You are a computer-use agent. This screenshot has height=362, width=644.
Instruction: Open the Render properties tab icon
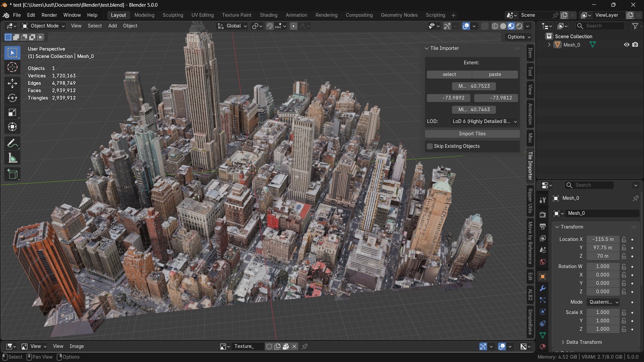[x=542, y=215]
